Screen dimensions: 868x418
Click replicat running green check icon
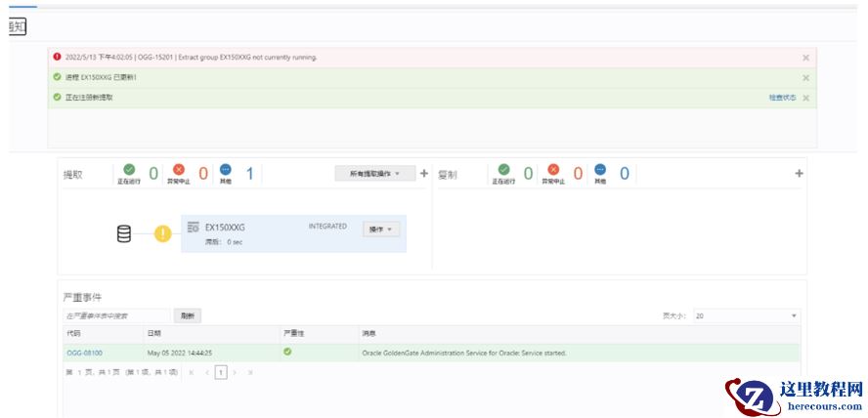(x=503, y=169)
